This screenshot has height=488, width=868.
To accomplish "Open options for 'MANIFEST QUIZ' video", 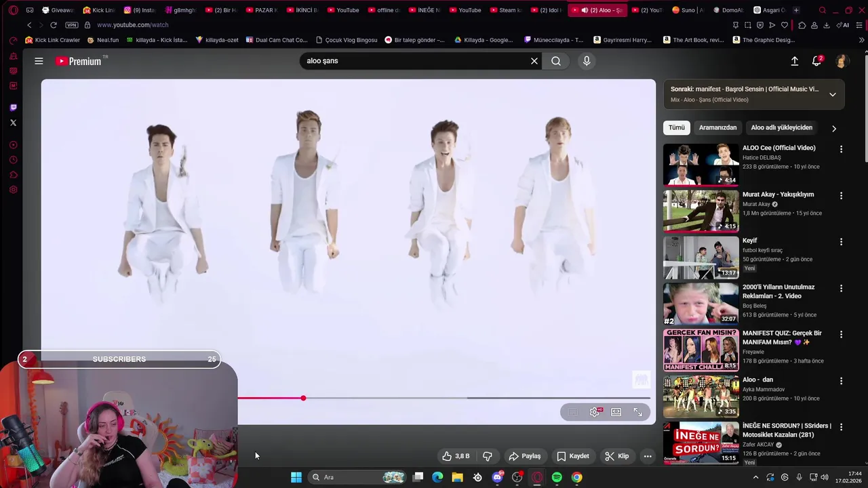I will click(841, 334).
